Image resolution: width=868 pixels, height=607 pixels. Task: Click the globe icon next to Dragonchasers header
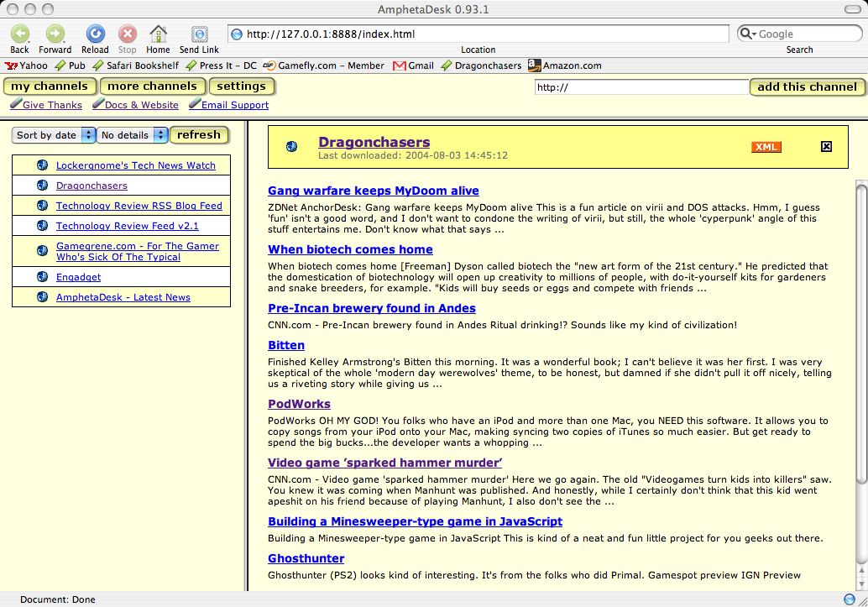291,146
